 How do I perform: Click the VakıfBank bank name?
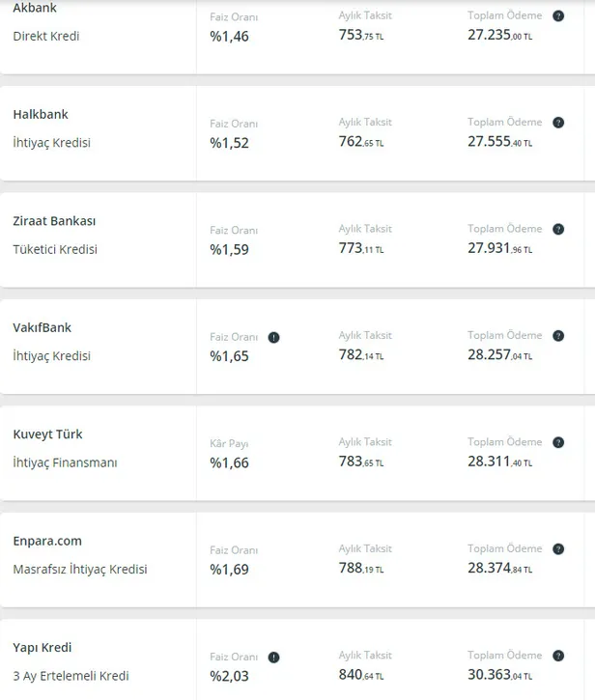[42, 327]
